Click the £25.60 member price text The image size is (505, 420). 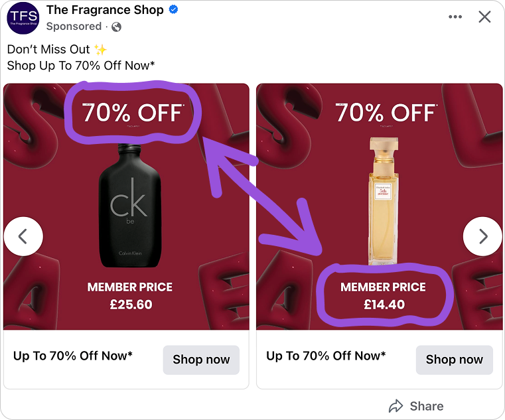click(x=130, y=305)
